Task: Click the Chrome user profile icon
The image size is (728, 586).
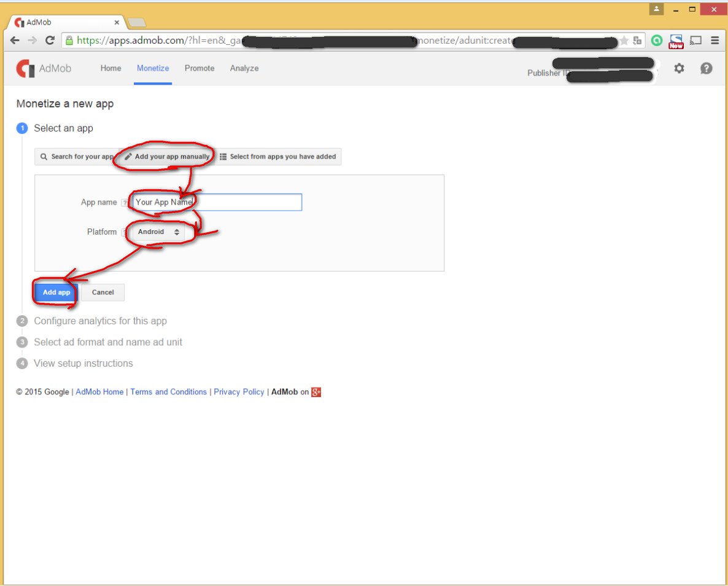Action: pyautogui.click(x=657, y=9)
